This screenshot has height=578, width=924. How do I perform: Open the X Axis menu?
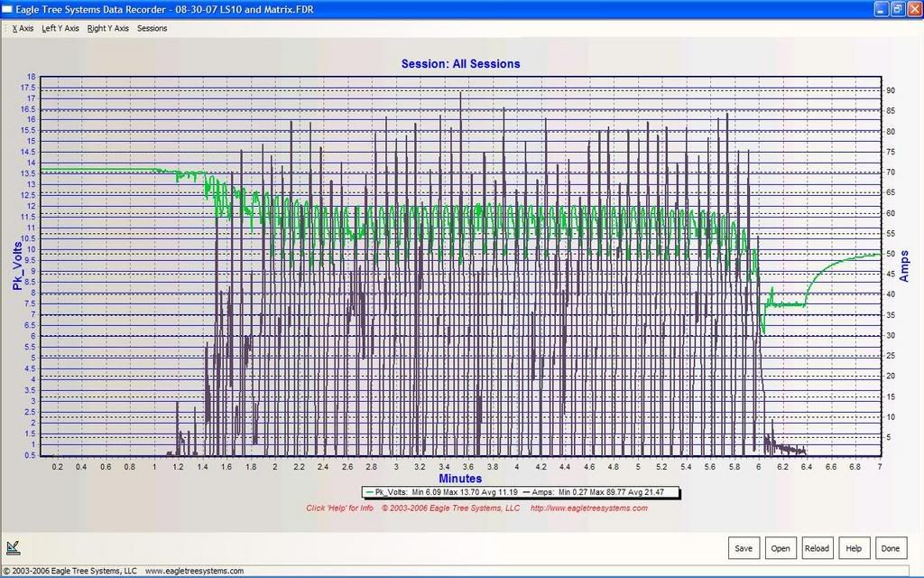coord(23,28)
